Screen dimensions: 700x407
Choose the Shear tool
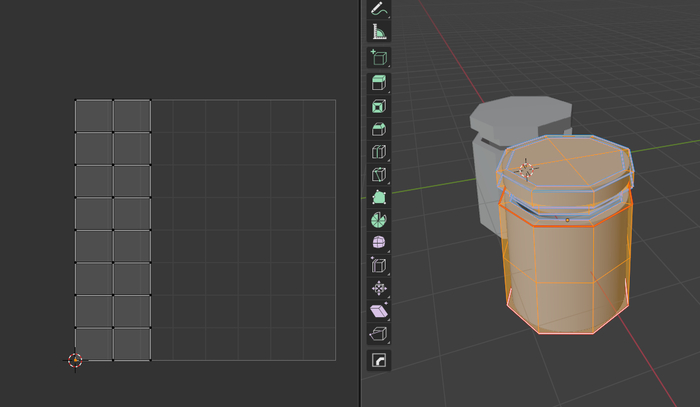(379, 312)
